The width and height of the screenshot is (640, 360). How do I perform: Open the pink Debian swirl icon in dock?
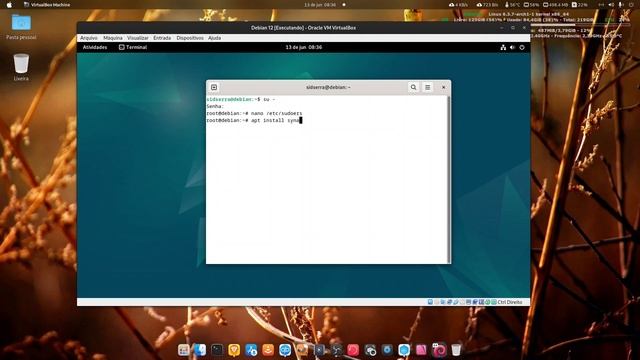point(439,350)
